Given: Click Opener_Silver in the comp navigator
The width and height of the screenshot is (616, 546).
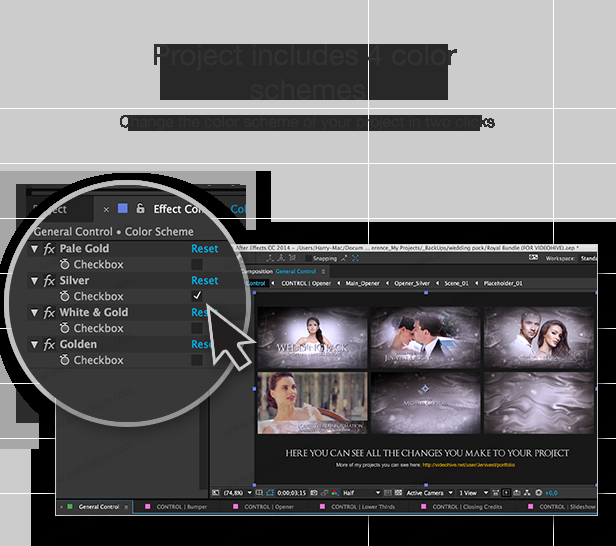Looking at the screenshot, I should (412, 283).
